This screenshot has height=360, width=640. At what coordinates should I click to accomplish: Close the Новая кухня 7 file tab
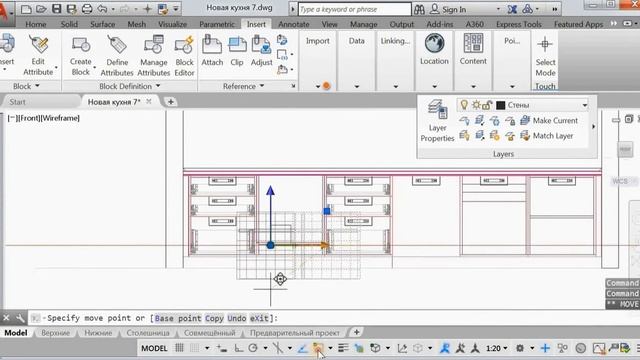(149, 101)
